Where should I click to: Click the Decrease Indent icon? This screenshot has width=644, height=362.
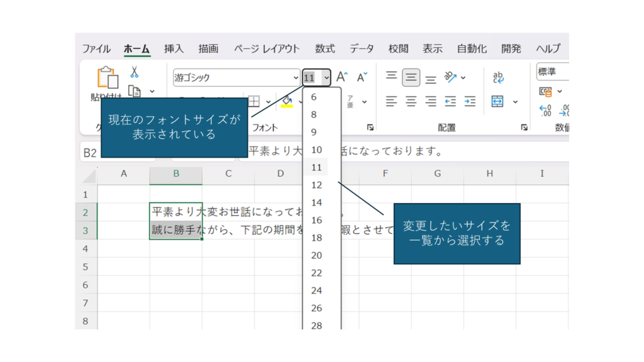(450, 101)
